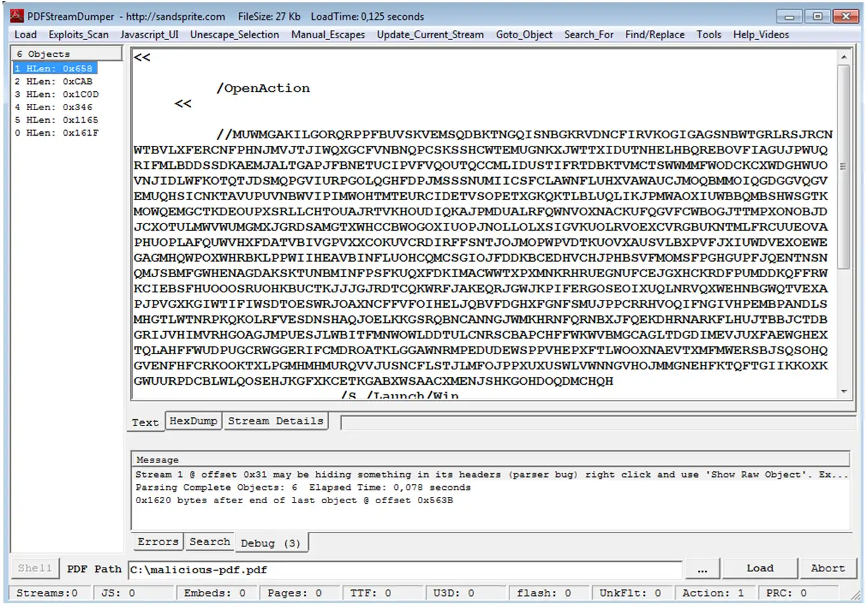This screenshot has height=607, width=868.
Task: Open the Tools menu
Action: [709, 34]
